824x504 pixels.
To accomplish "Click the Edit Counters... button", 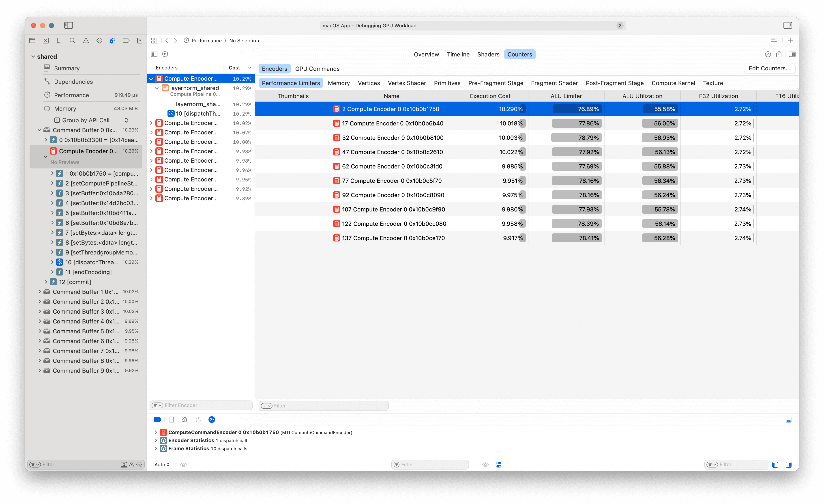I will point(770,68).
